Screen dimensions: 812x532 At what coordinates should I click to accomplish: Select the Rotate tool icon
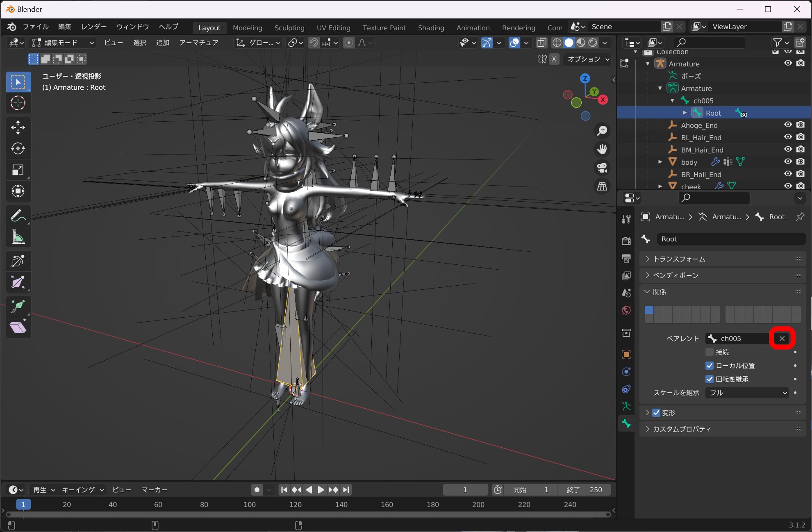tap(18, 149)
